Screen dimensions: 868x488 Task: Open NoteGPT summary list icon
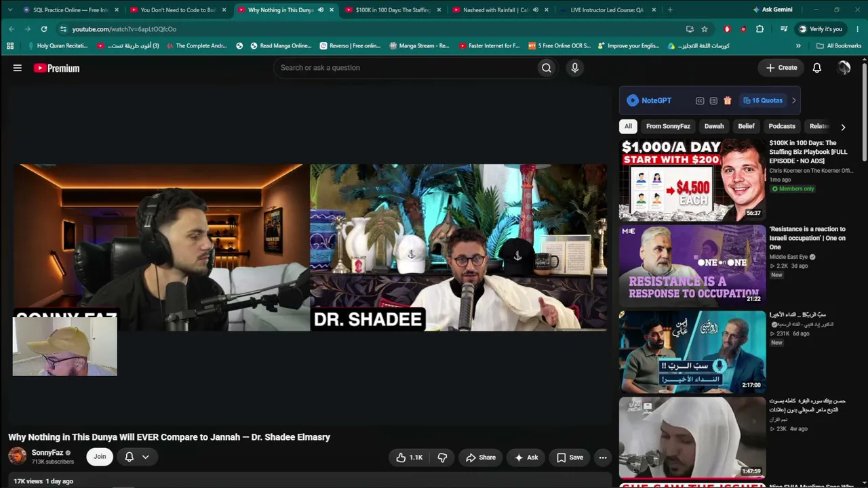[x=713, y=100]
